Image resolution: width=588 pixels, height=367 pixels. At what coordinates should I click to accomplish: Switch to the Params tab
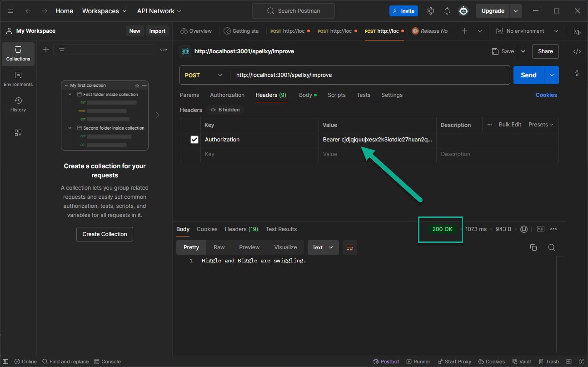189,95
